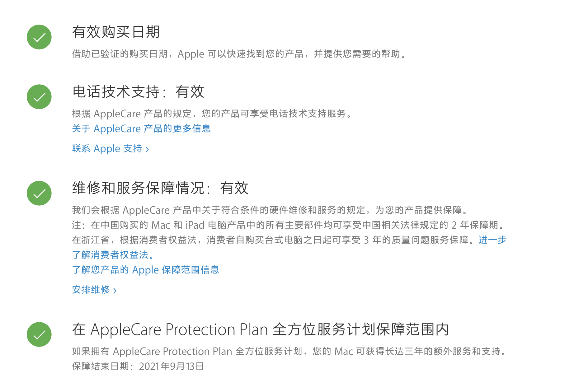
Task: Click green checkmark beside 电话技术支持
Action: (39, 97)
